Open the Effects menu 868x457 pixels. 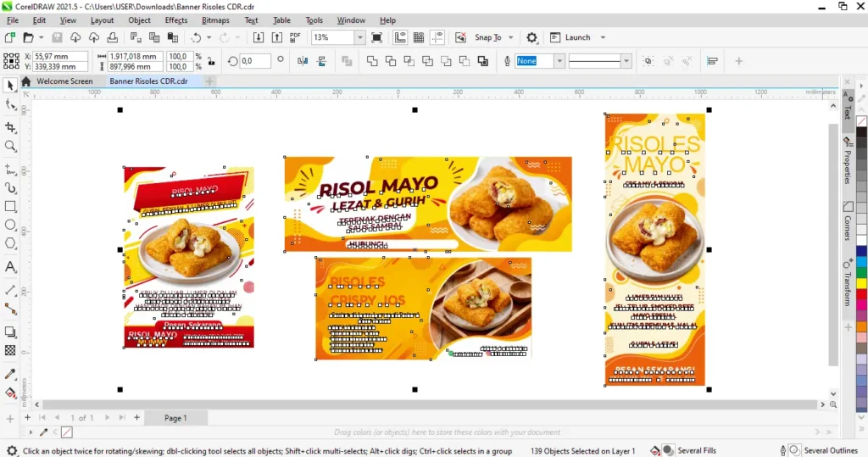(176, 20)
